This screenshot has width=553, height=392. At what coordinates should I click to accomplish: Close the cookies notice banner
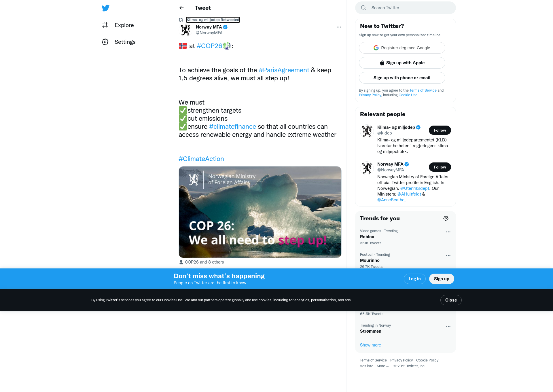[x=451, y=300]
